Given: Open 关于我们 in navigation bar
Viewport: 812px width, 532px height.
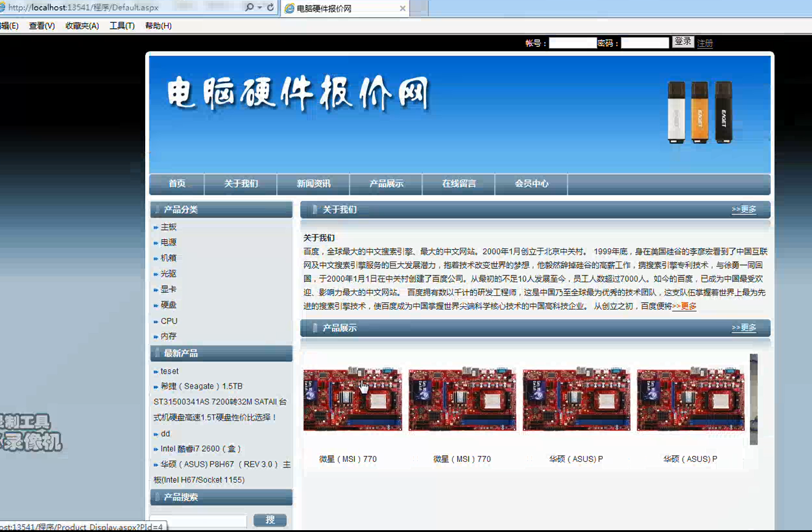Looking at the screenshot, I should pyautogui.click(x=241, y=184).
